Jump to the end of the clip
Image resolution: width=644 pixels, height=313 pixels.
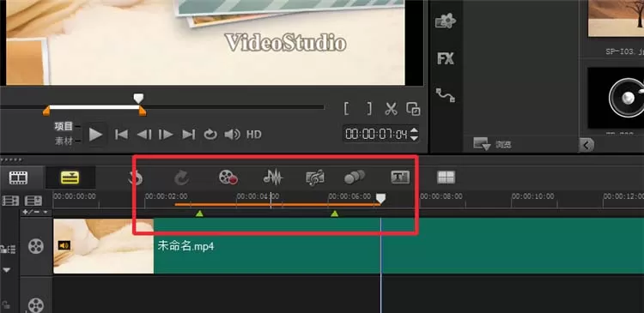[189, 134]
